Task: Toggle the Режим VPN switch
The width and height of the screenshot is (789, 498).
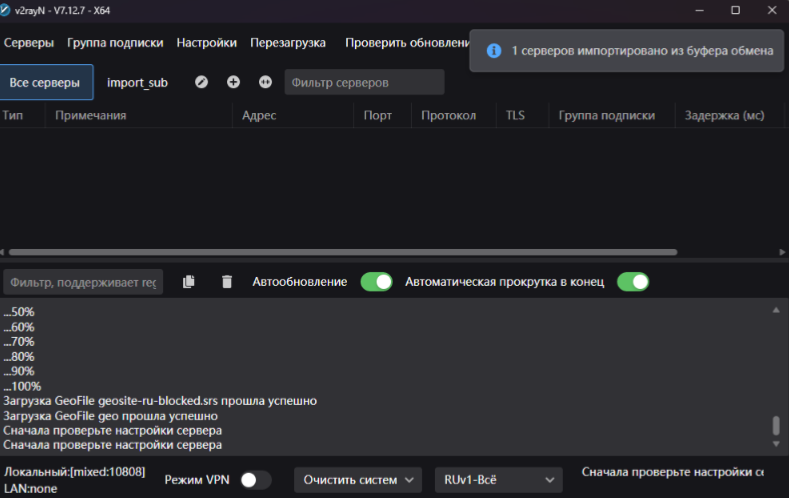Action: [256, 480]
